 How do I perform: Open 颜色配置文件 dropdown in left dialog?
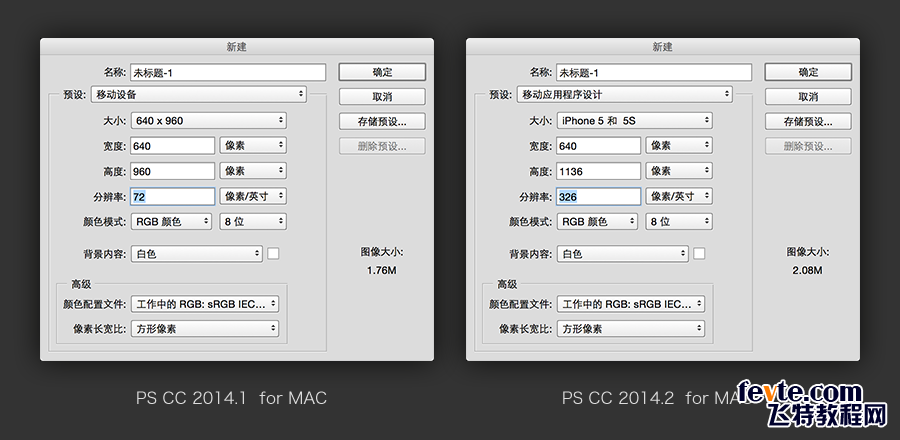coord(205,304)
